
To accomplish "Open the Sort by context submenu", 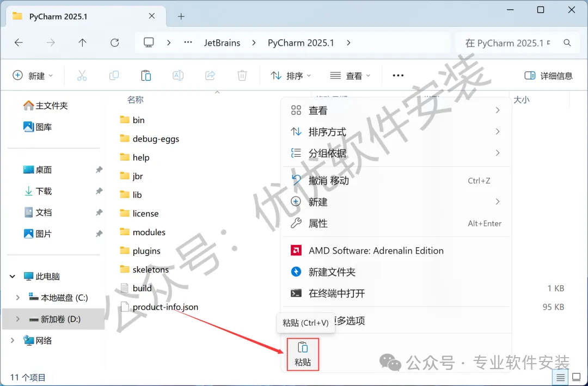I will 396,132.
